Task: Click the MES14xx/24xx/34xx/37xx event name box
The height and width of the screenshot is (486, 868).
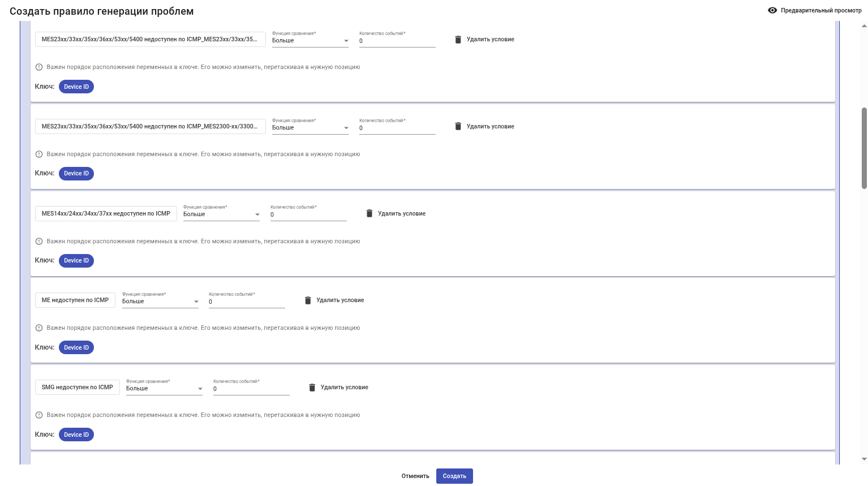Action: click(x=106, y=213)
